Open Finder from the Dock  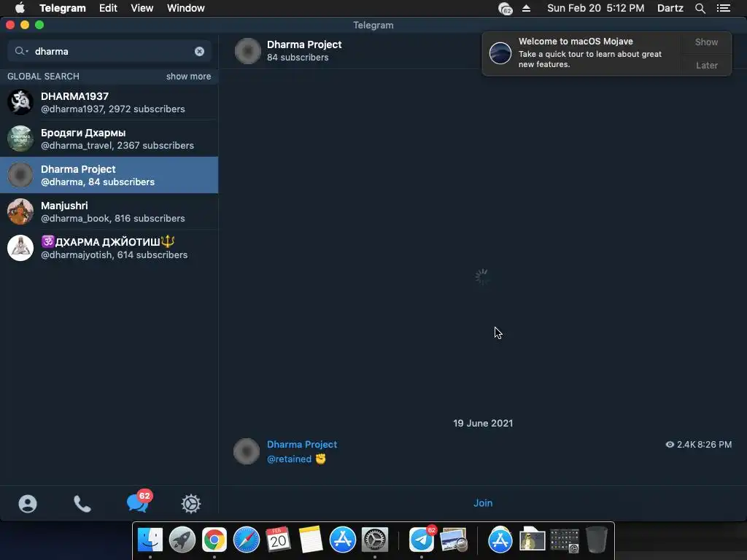coord(150,540)
